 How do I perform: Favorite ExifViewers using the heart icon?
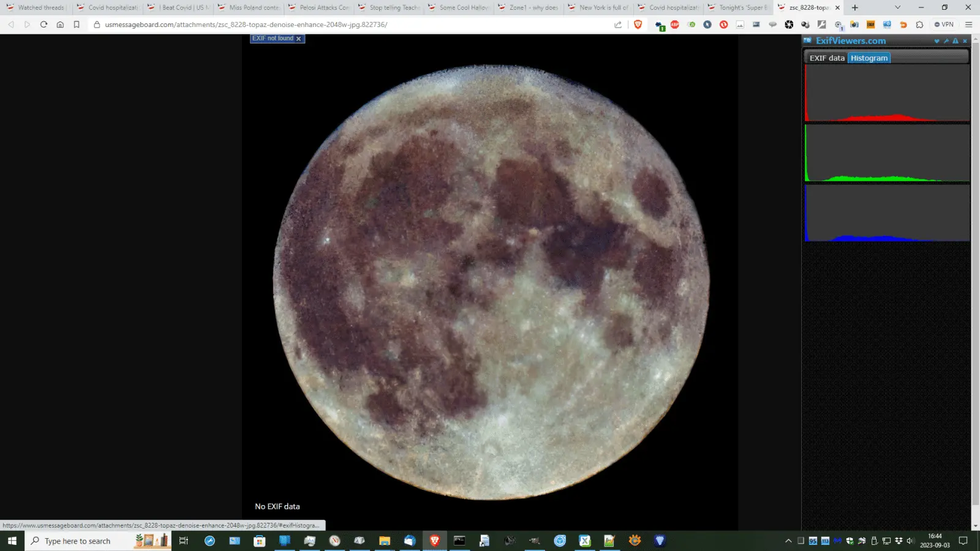pyautogui.click(x=937, y=40)
